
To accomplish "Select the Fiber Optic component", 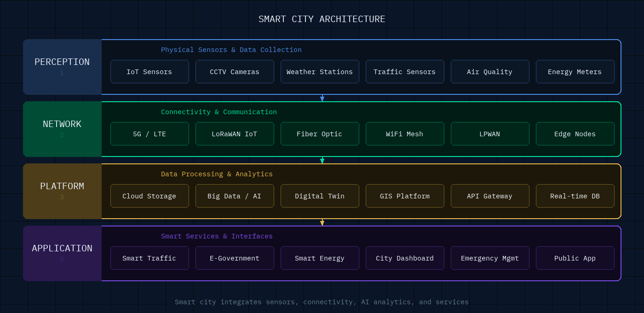I will 320,134.
